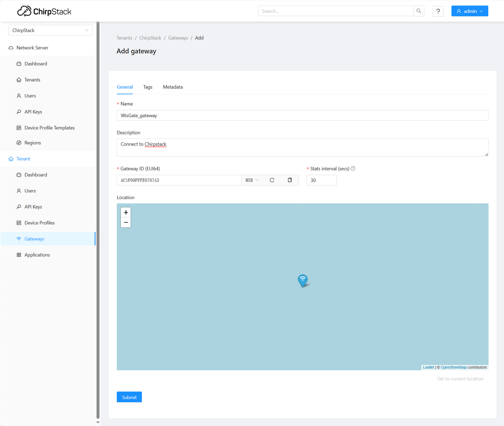Click the sidebar vertical scrollbar
This screenshot has width=504, height=426.
point(98,220)
